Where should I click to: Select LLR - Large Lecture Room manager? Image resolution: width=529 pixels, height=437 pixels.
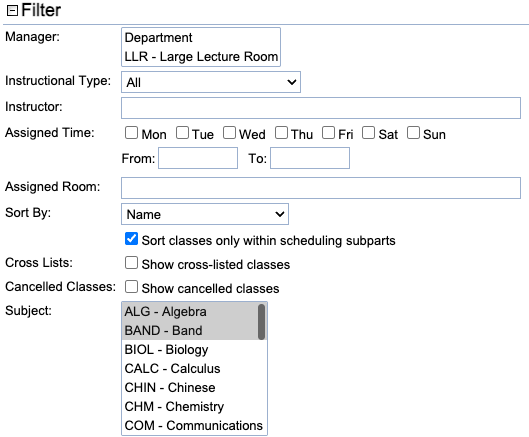201,56
